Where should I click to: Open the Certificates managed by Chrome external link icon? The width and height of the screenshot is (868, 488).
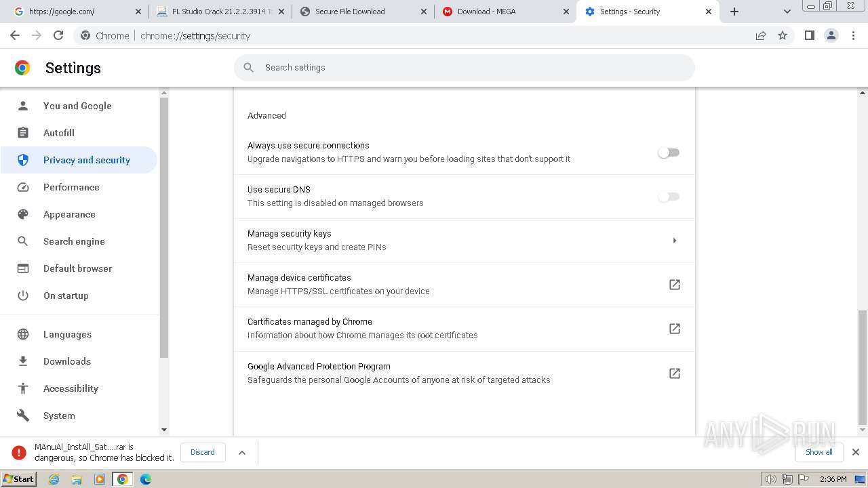point(675,329)
